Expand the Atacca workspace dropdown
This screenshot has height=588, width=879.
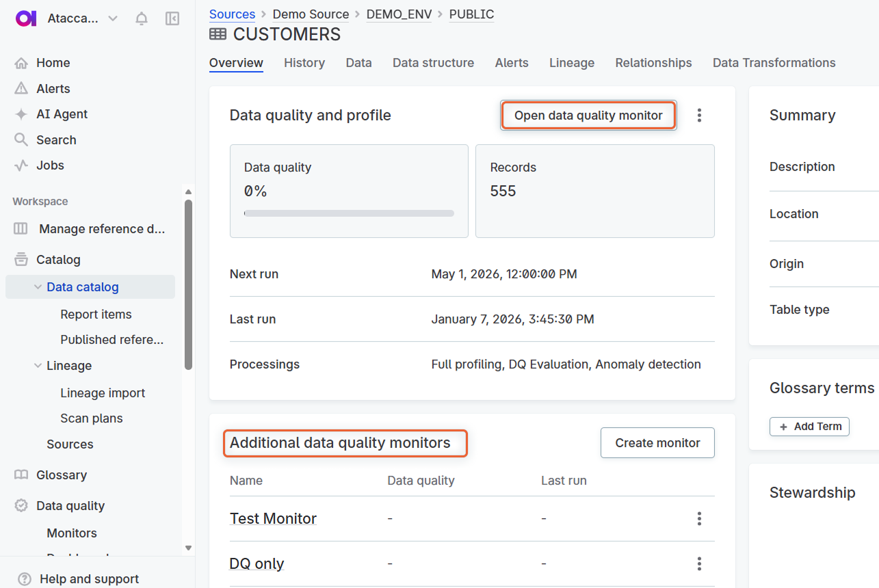[x=113, y=19]
